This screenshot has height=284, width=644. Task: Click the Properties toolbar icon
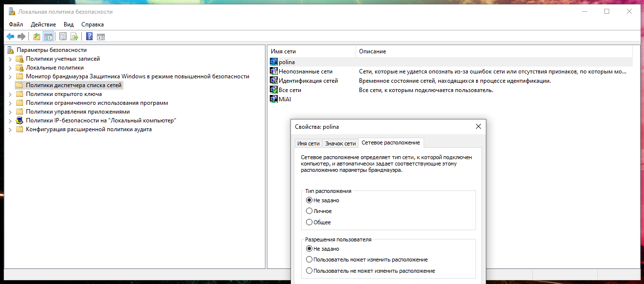[63, 36]
